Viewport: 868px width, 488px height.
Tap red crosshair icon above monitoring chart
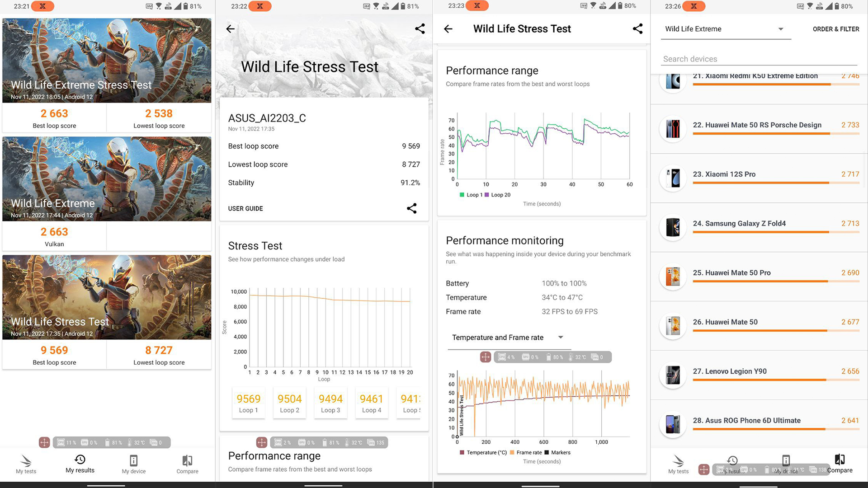(x=486, y=357)
